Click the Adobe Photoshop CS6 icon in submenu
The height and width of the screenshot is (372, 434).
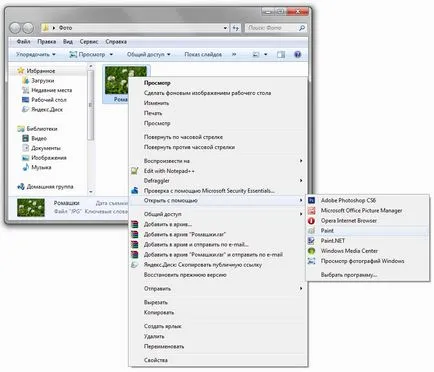pos(311,200)
